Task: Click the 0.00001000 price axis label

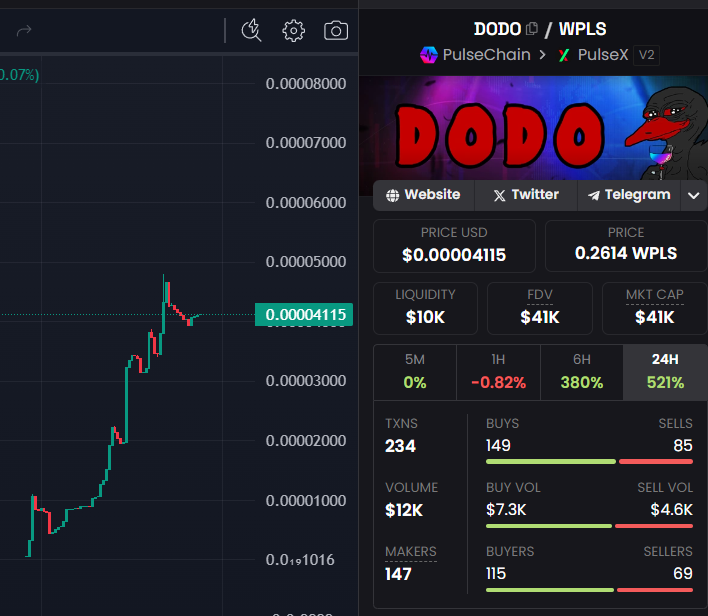Action: pos(306,500)
